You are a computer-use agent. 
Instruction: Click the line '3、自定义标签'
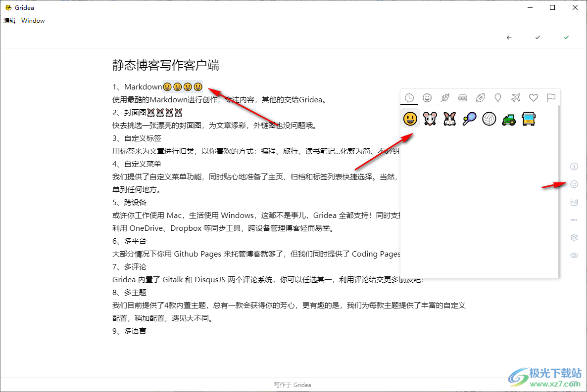pos(137,138)
